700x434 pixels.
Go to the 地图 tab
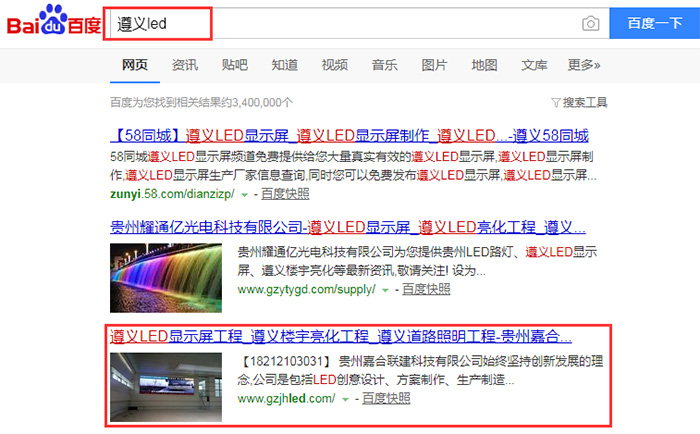484,65
